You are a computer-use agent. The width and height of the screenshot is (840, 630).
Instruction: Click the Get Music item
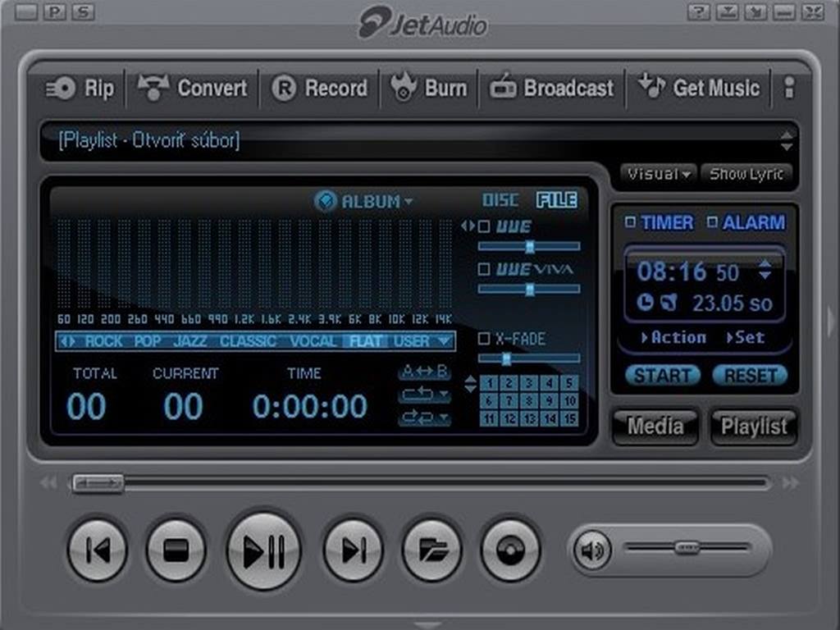(699, 87)
